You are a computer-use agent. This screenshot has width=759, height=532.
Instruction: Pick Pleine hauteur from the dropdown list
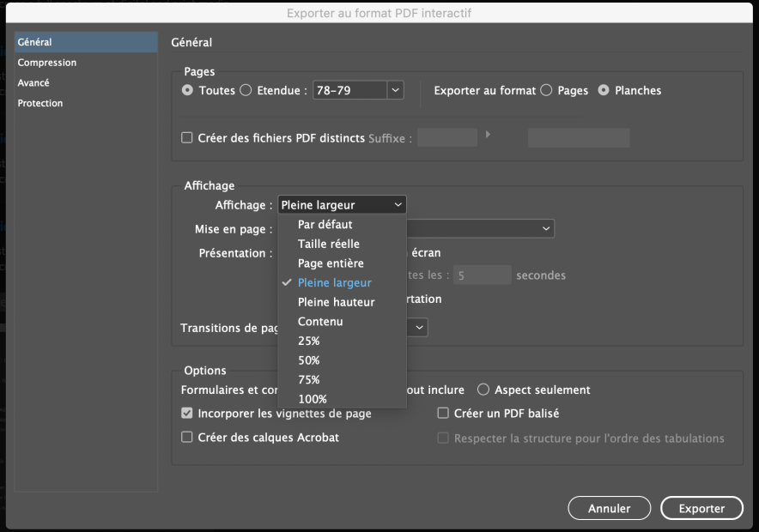click(336, 302)
